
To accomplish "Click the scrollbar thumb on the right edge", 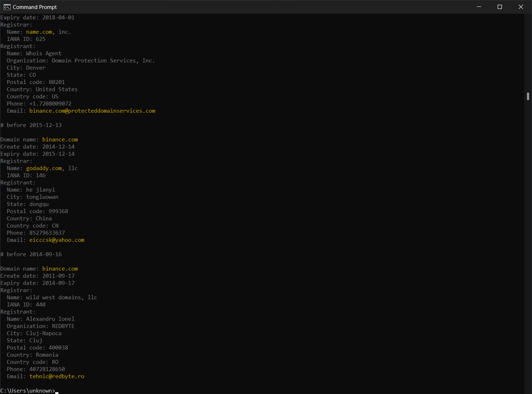I will pyautogui.click(x=528, y=96).
